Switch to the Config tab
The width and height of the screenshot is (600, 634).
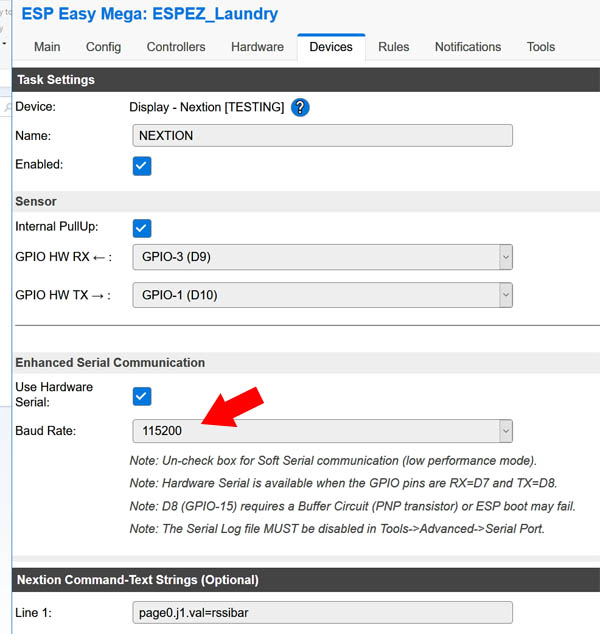tap(104, 47)
